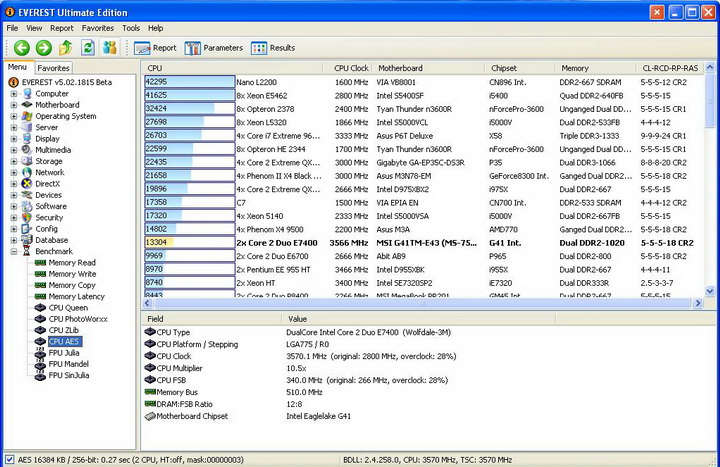Click the users icon in toolbar
Viewport: 720px width, 467px height.
110,47
